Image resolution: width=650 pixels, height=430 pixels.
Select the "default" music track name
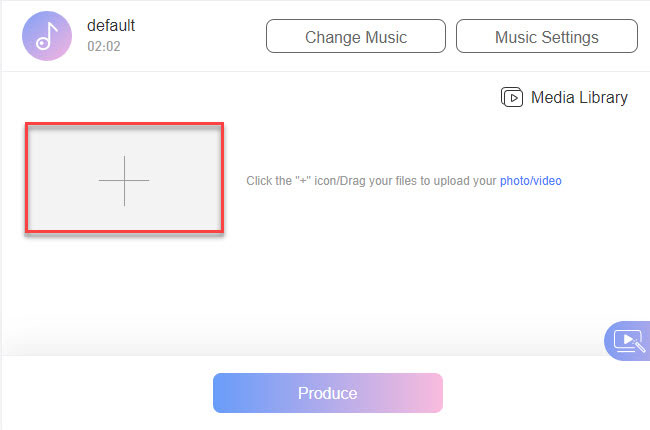pyautogui.click(x=111, y=26)
